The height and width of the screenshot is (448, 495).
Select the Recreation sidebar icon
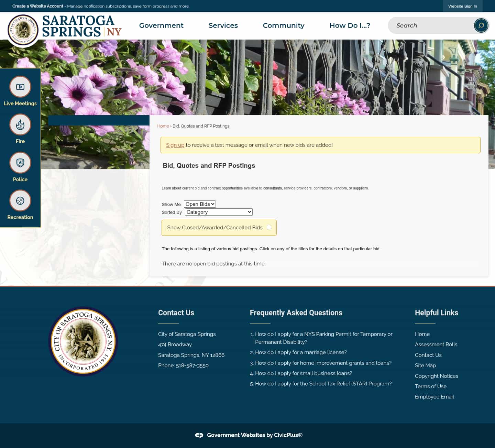point(20,200)
